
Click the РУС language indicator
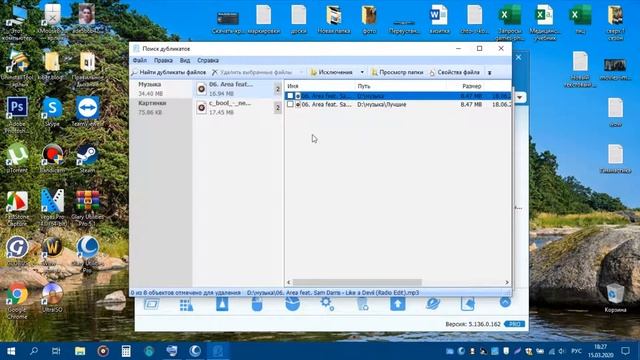pos(576,351)
